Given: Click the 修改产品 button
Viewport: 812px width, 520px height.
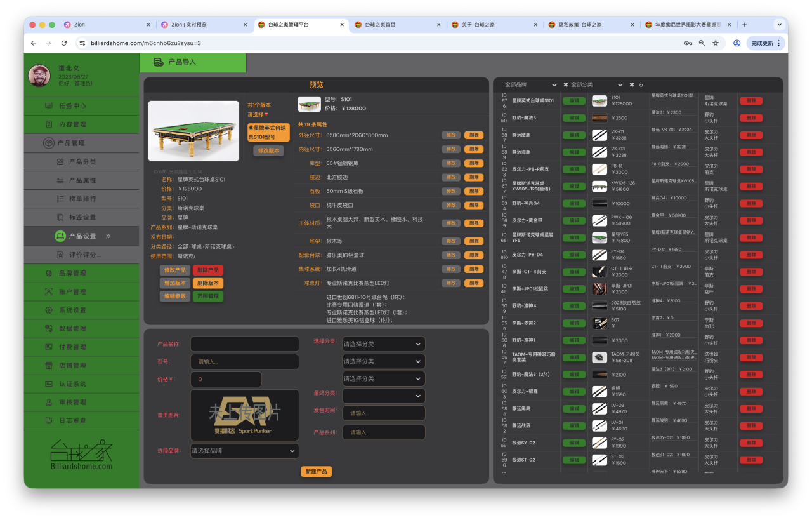Looking at the screenshot, I should (175, 270).
